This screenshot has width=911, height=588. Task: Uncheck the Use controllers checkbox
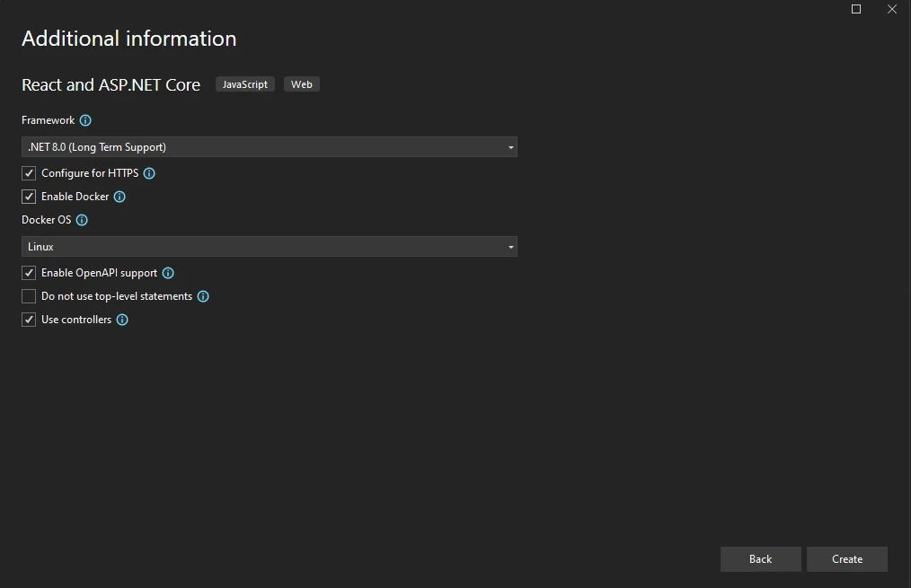pos(29,320)
